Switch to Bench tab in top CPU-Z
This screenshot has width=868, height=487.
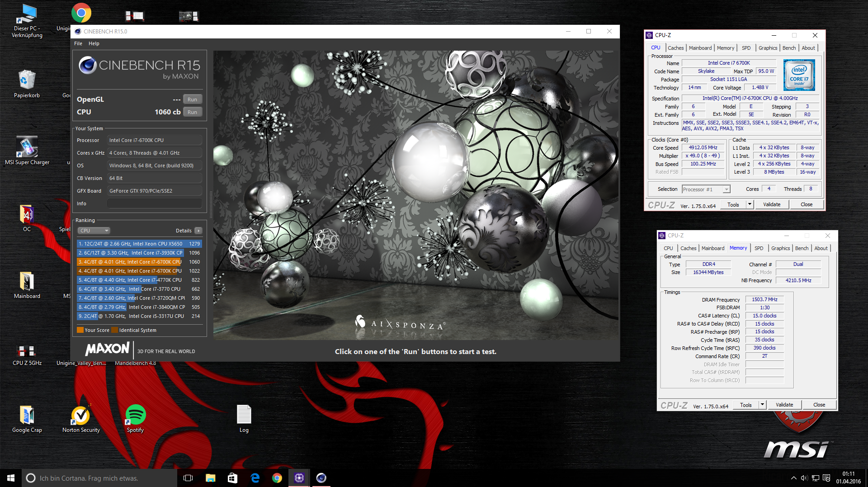point(789,48)
